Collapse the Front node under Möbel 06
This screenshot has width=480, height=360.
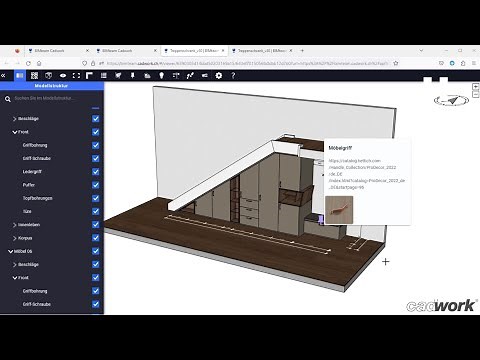(14, 278)
